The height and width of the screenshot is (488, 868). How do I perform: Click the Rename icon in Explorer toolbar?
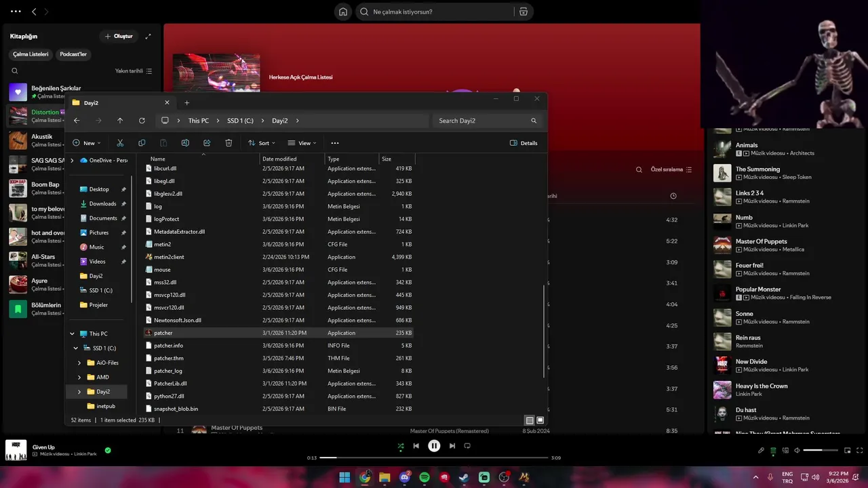(x=185, y=143)
